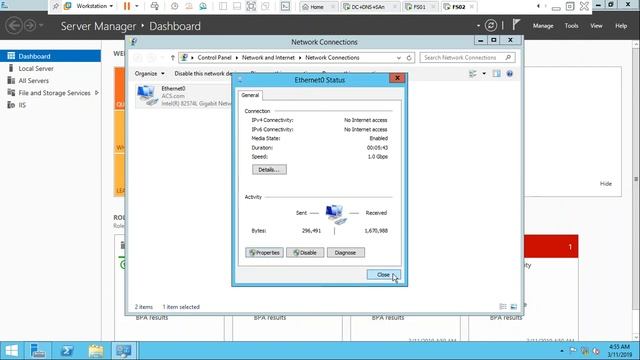Switch to large icons view in status bar

513,307
